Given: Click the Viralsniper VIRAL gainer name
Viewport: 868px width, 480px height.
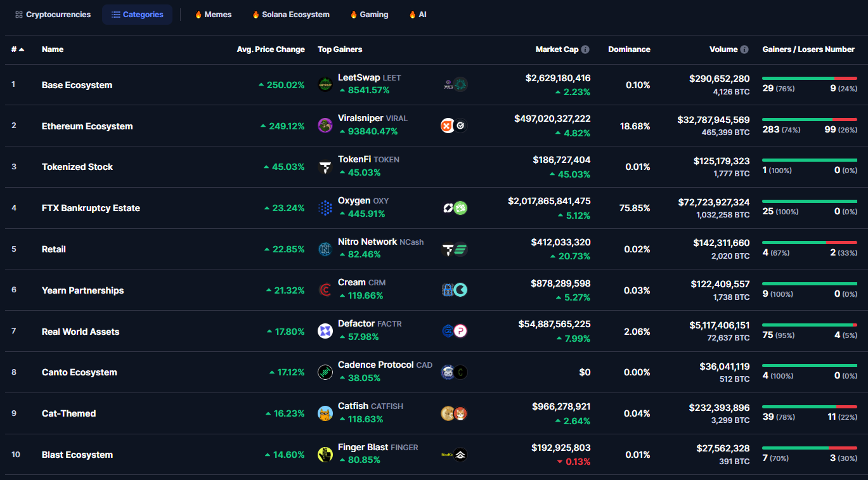Looking at the screenshot, I should click(373, 119).
